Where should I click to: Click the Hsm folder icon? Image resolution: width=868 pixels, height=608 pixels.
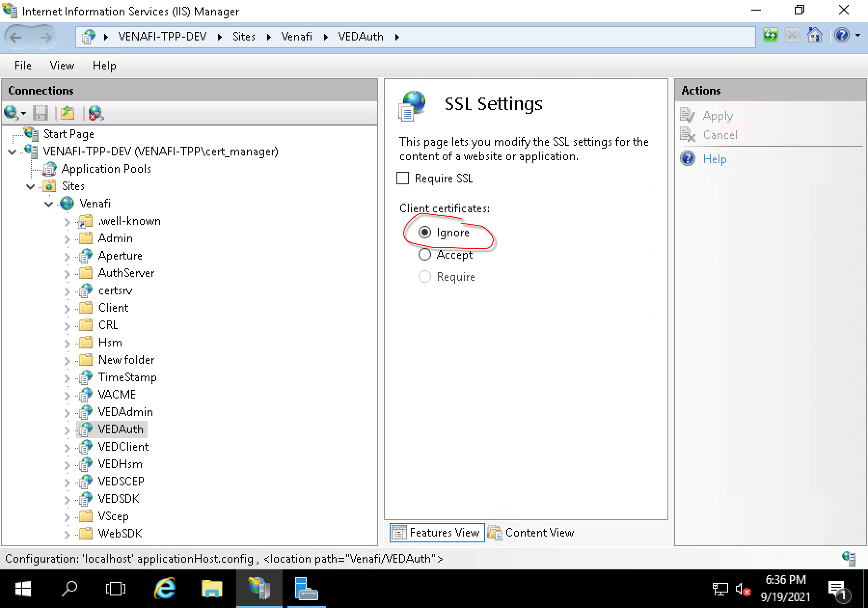tap(86, 342)
